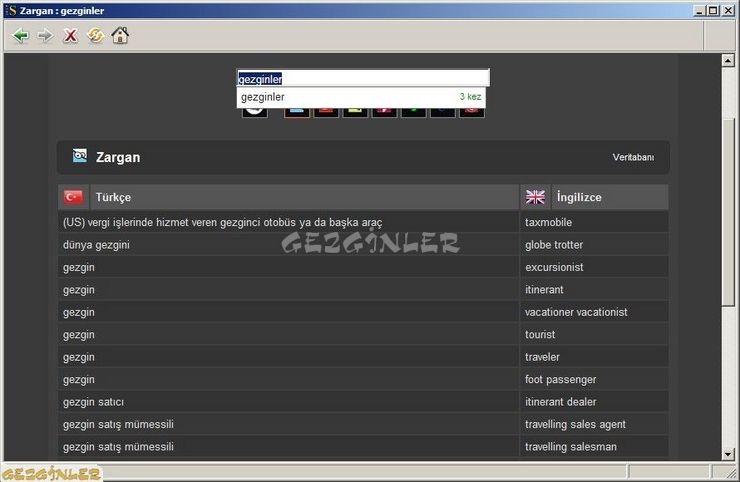Screen dimensions: 740x482
Task: Click the Zargan logo icon in the panel header
Action: [80, 156]
